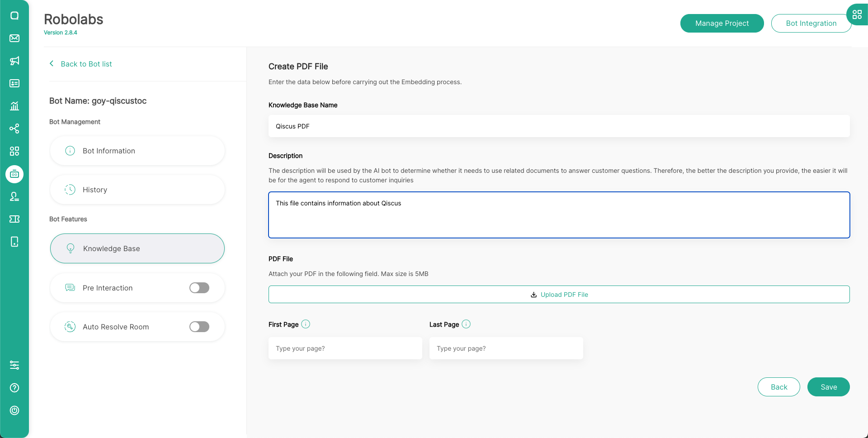The image size is (868, 438).
Task: Click the ticket icon in sidebar
Action: point(14,219)
